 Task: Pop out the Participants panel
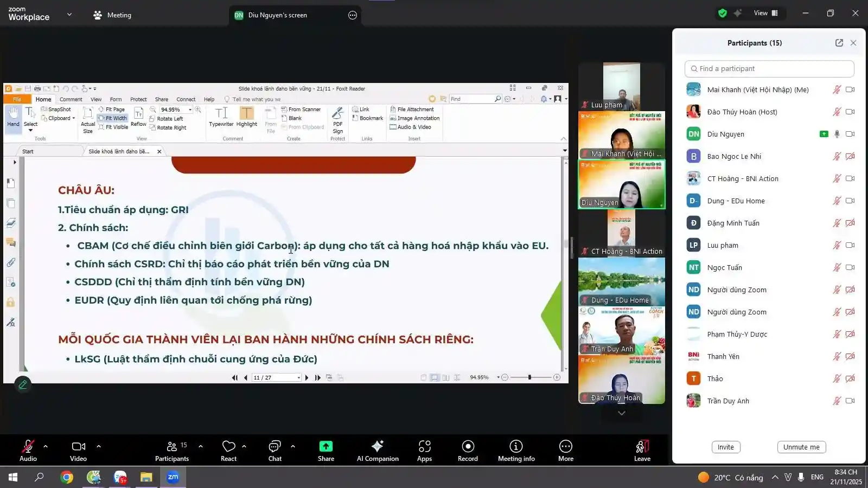coord(839,43)
